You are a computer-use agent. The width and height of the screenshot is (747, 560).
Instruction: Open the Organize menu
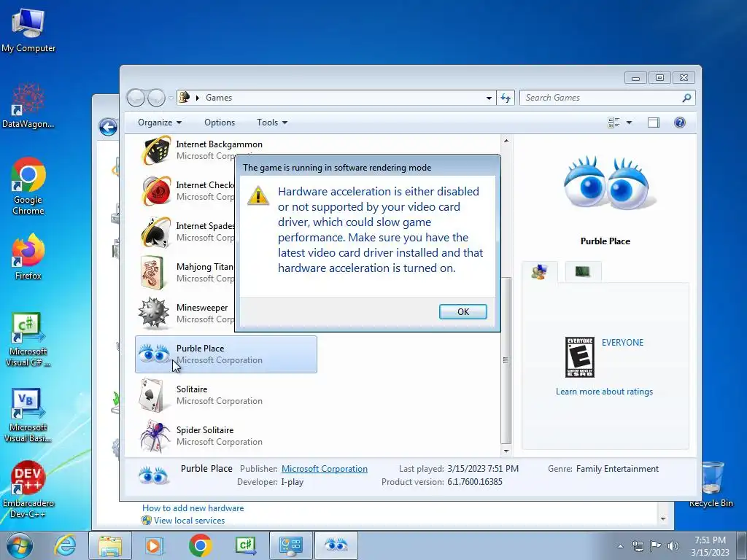point(160,122)
